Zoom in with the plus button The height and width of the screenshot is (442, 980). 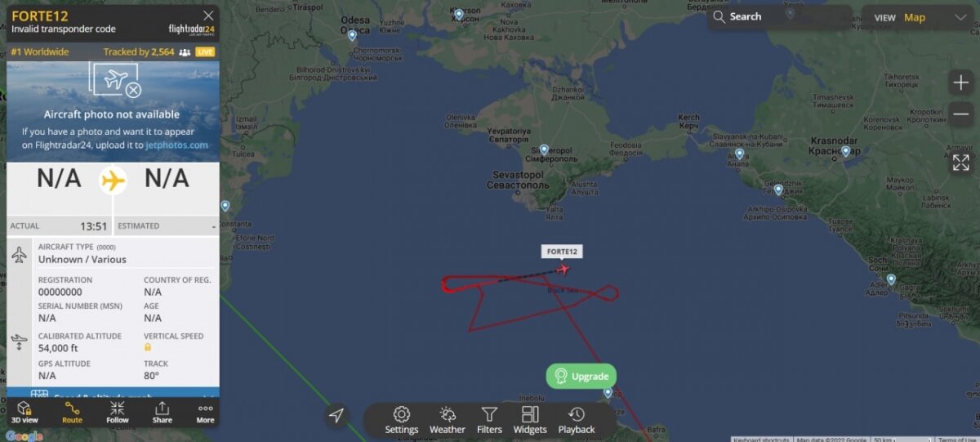click(x=960, y=83)
